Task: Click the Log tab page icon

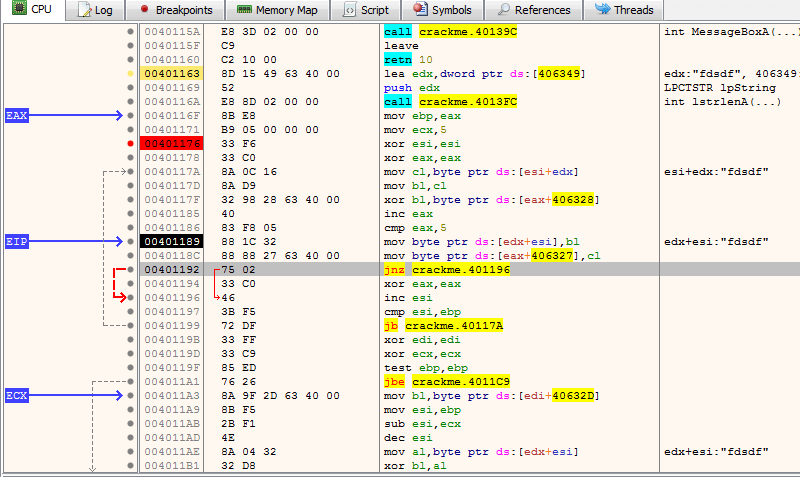Action: pos(82,10)
